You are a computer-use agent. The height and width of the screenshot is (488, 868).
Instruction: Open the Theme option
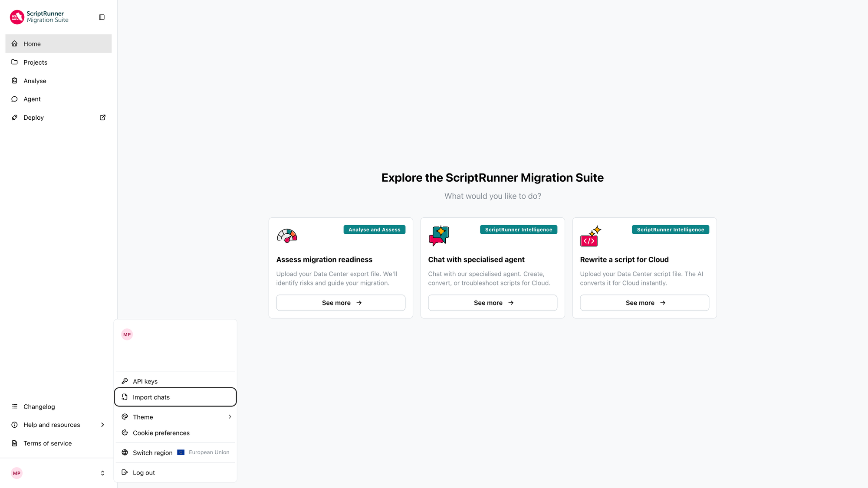click(x=175, y=417)
